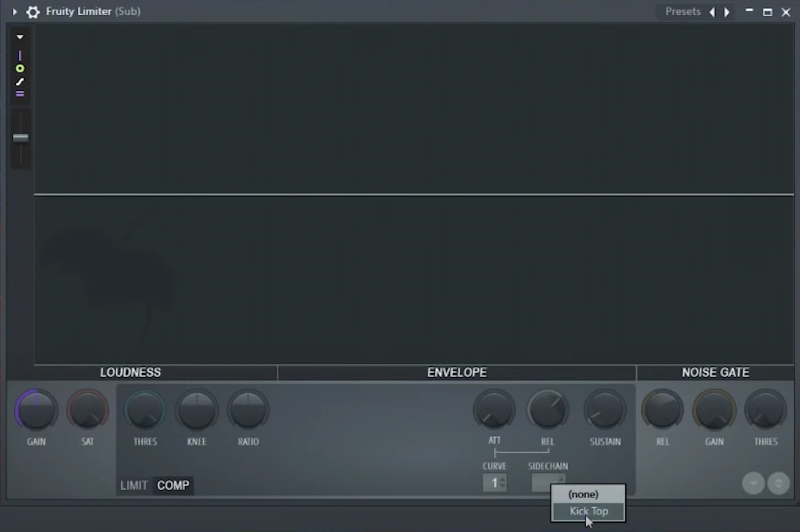Expand the plugin menu arrow in title bar

click(15, 12)
